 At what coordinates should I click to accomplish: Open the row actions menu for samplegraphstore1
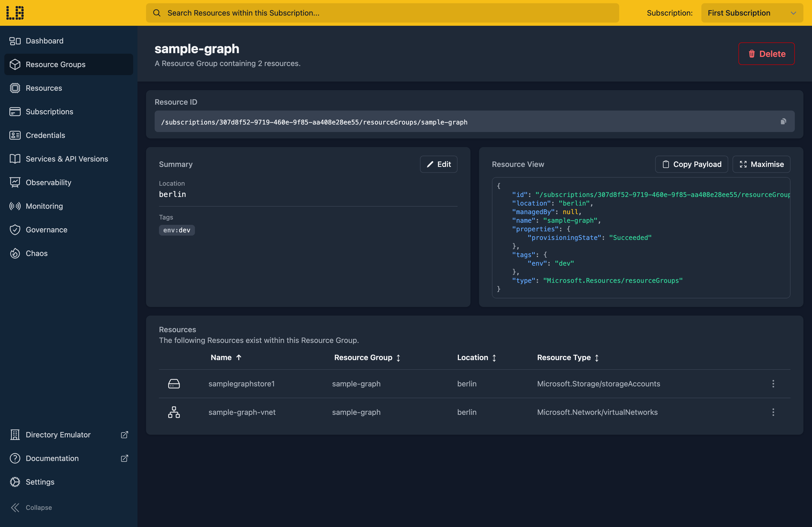click(x=773, y=384)
